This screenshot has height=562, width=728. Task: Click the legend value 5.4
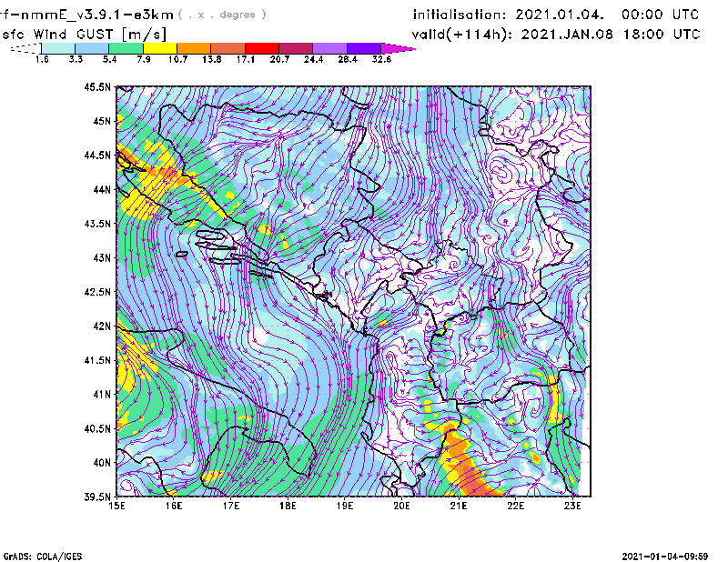(x=109, y=59)
